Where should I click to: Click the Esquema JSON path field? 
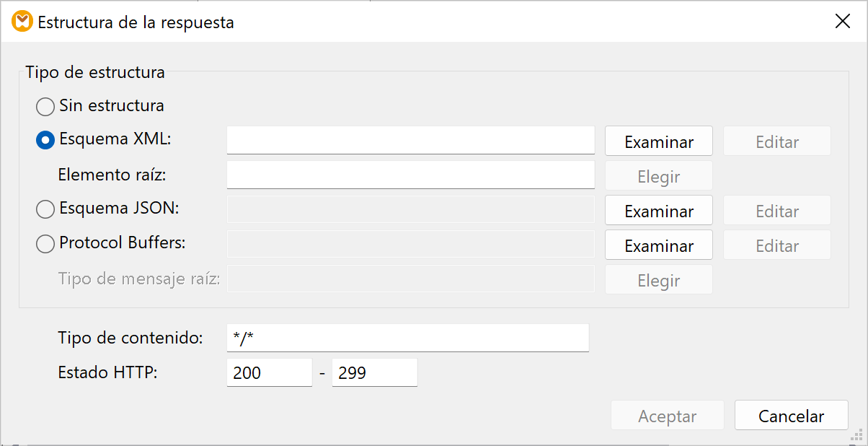coord(410,209)
